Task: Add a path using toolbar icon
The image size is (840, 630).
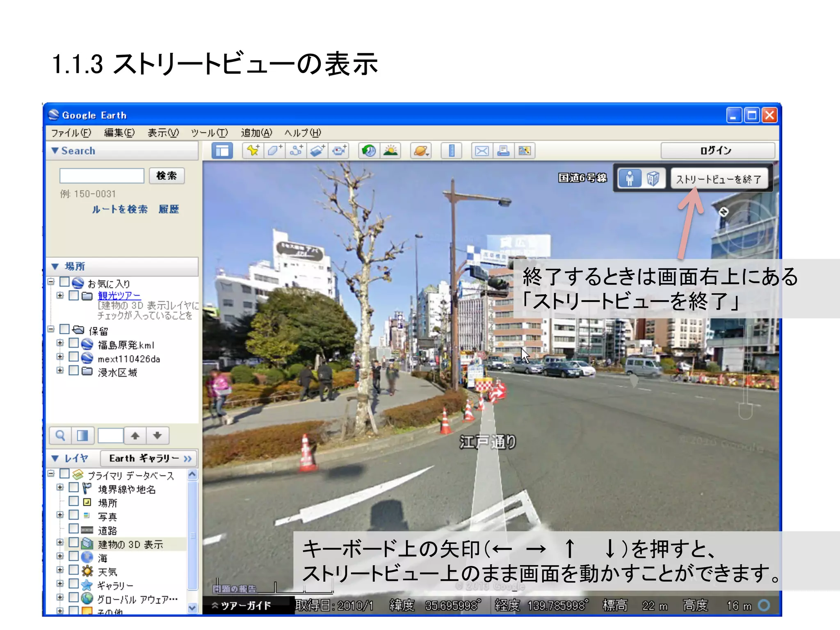Action: tap(296, 151)
